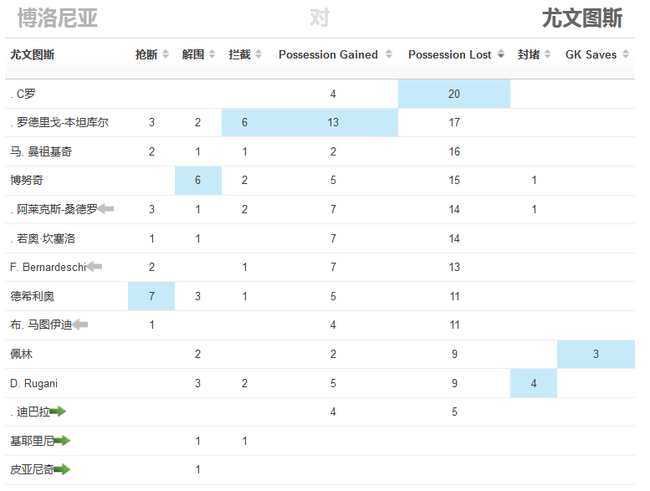Click substituted-off arrow next to F. Bernardeschi
The width and height of the screenshot is (650, 491).
point(94,266)
